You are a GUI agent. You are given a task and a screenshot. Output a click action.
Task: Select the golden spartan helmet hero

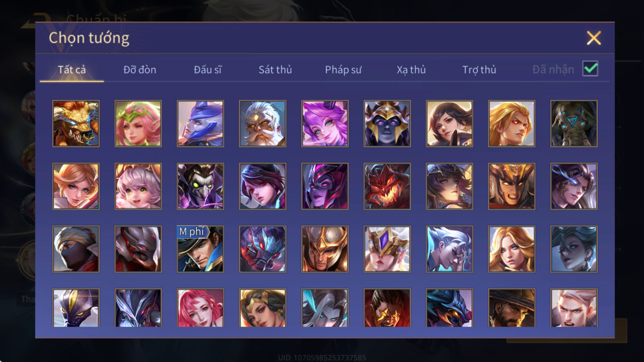click(x=325, y=249)
